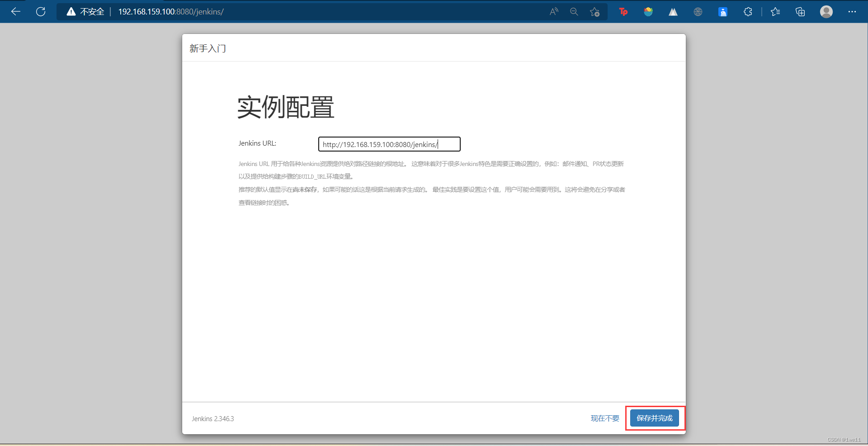Click the 实例配置 heading
This screenshot has height=446, width=868.
(286, 108)
